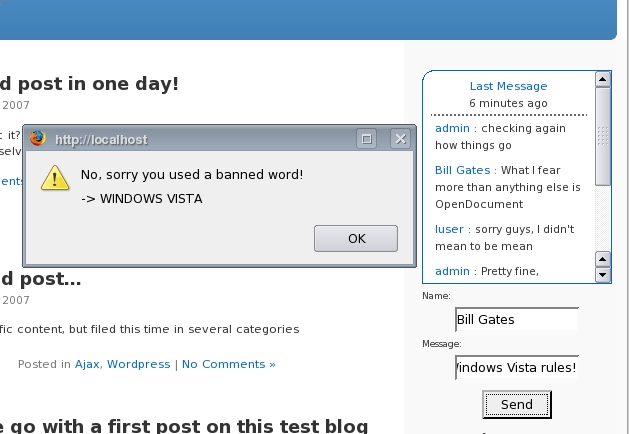The image size is (629, 434).
Task: Click the scrollbar up arrow near bottom
Action: 603,258
